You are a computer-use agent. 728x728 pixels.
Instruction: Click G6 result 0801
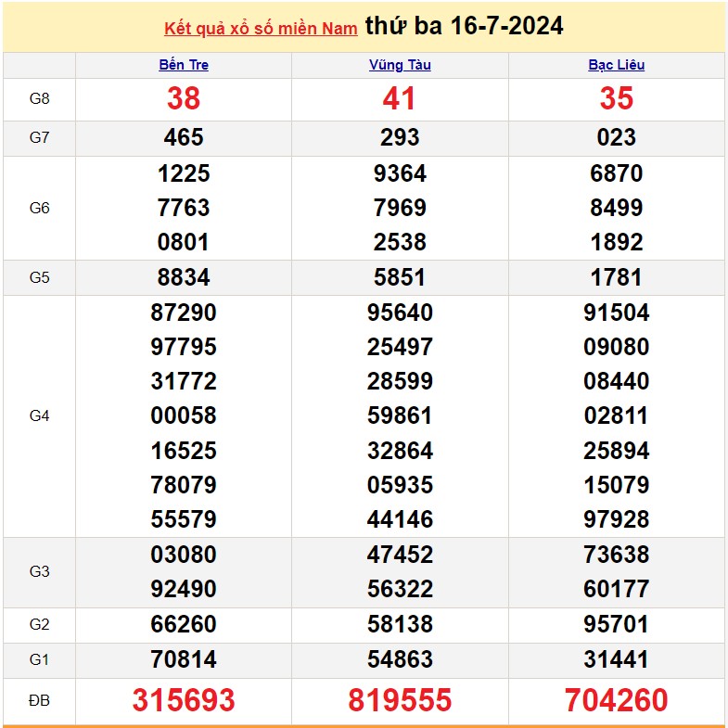(184, 242)
